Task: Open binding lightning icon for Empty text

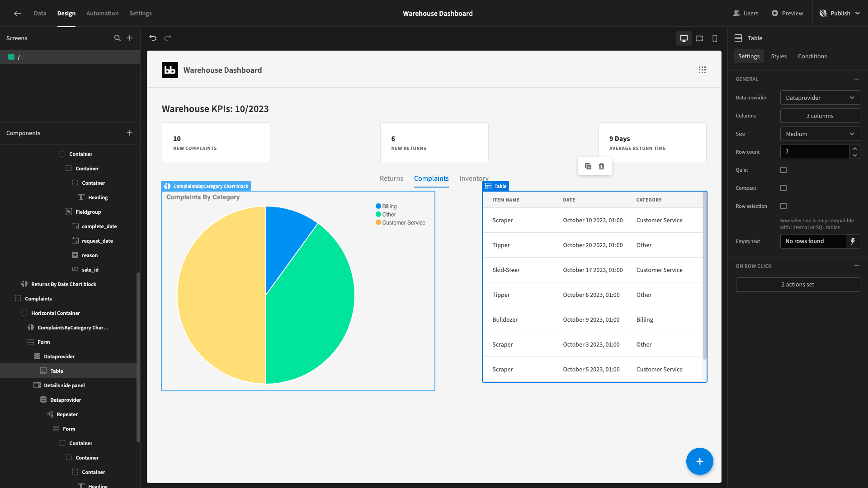Action: tap(853, 241)
